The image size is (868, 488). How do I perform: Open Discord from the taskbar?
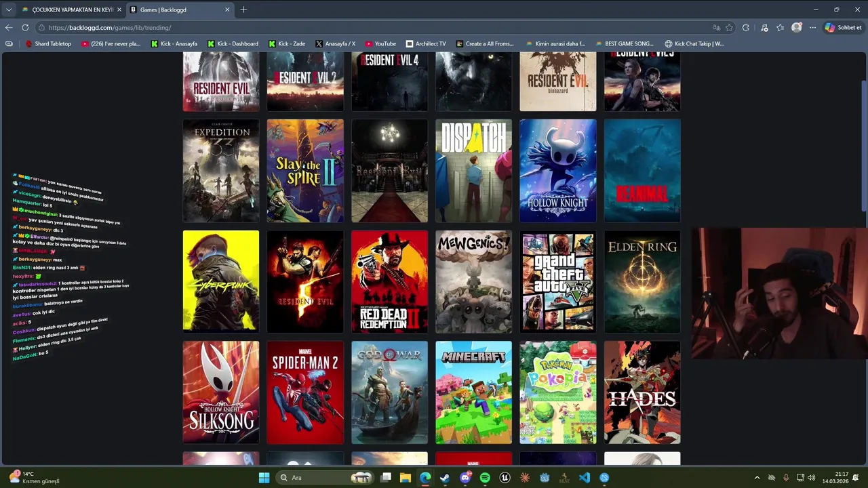465,478
